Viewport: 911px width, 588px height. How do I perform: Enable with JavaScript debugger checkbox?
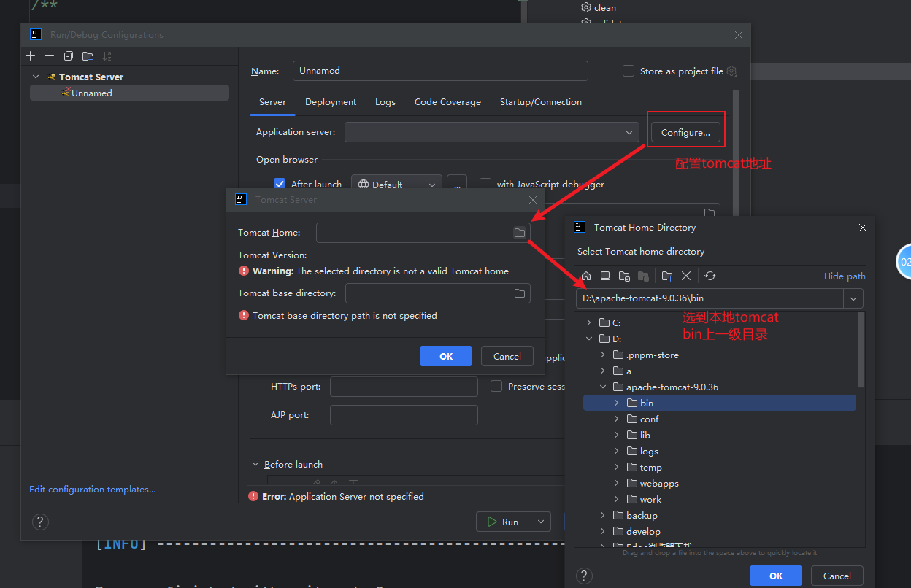pyautogui.click(x=485, y=184)
